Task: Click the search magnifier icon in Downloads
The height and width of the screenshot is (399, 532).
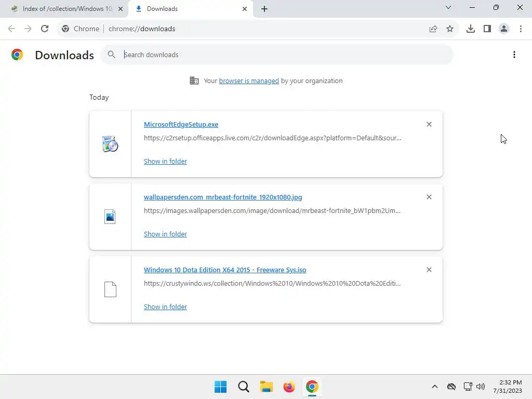Action: [x=111, y=55]
